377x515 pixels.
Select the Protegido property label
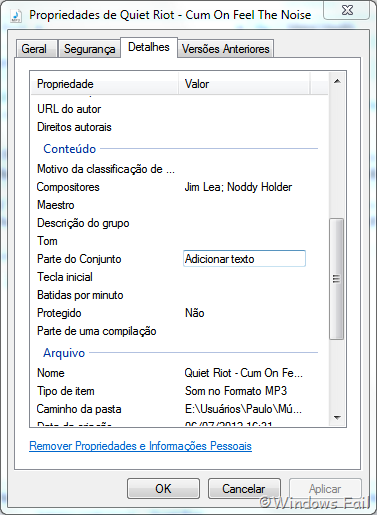tap(59, 313)
